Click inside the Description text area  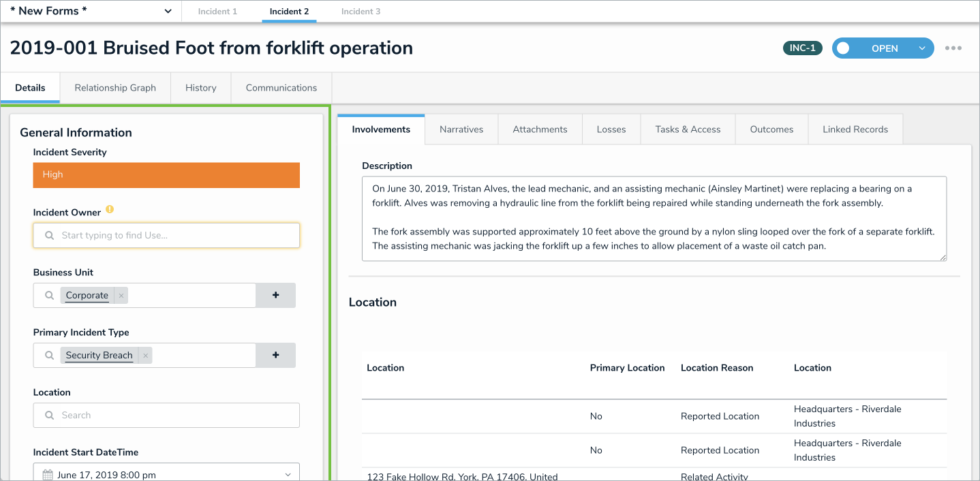coord(654,218)
